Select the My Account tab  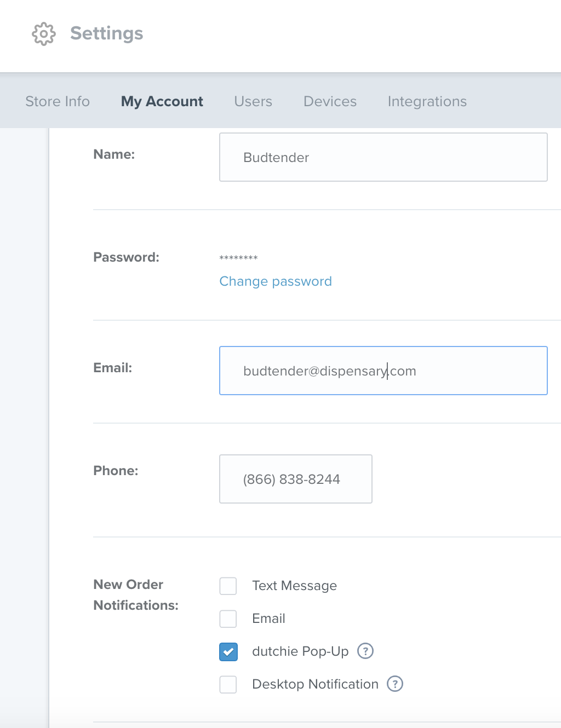tap(162, 101)
